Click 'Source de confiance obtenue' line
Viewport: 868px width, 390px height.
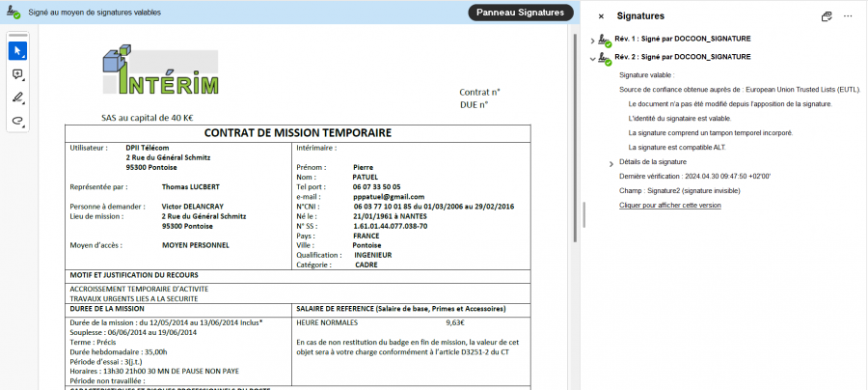click(x=740, y=89)
